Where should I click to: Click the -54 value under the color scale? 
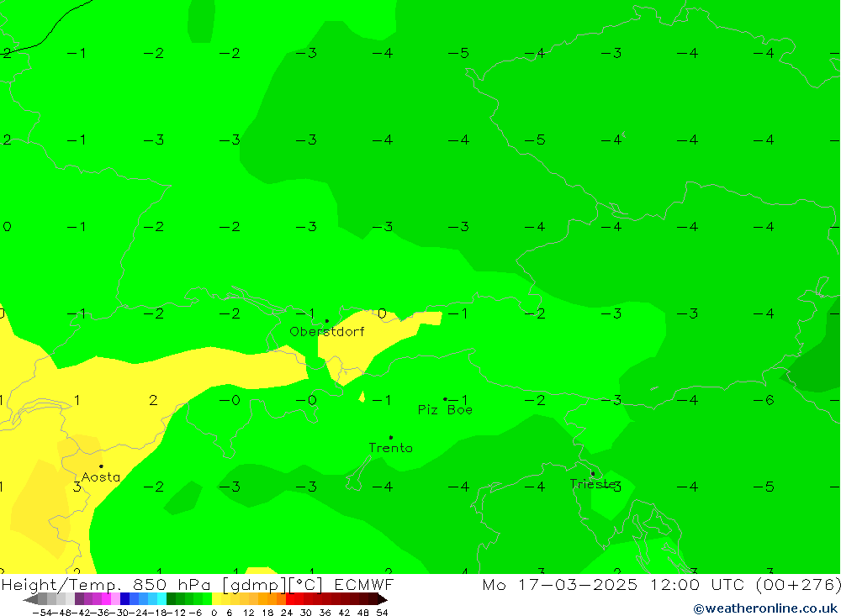(42, 613)
